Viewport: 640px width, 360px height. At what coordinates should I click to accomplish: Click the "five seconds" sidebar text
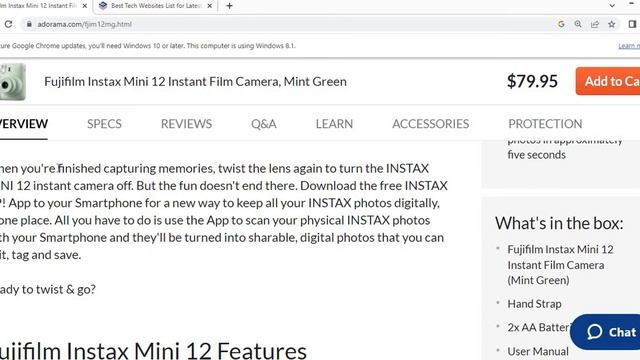pos(536,155)
